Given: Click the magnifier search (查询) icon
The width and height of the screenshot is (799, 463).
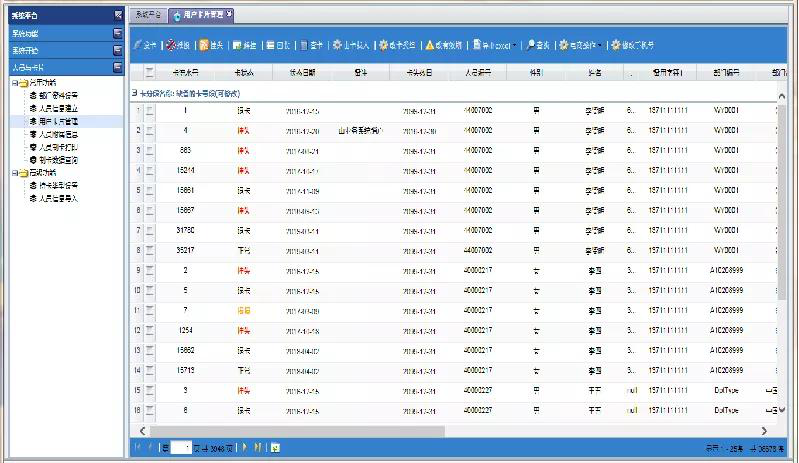Looking at the screenshot, I should pyautogui.click(x=531, y=45).
